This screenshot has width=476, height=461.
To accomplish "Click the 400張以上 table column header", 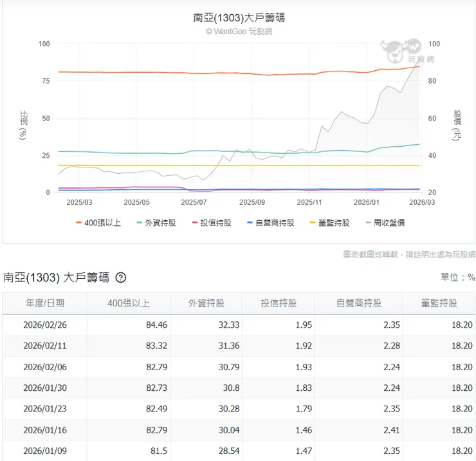I will coord(129,303).
